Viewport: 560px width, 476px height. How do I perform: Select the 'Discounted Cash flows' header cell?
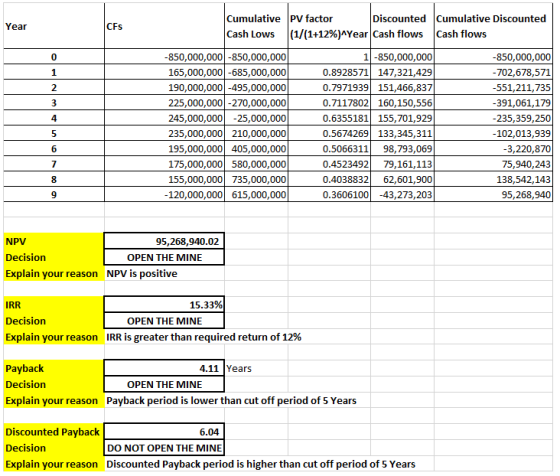pyautogui.click(x=402, y=26)
